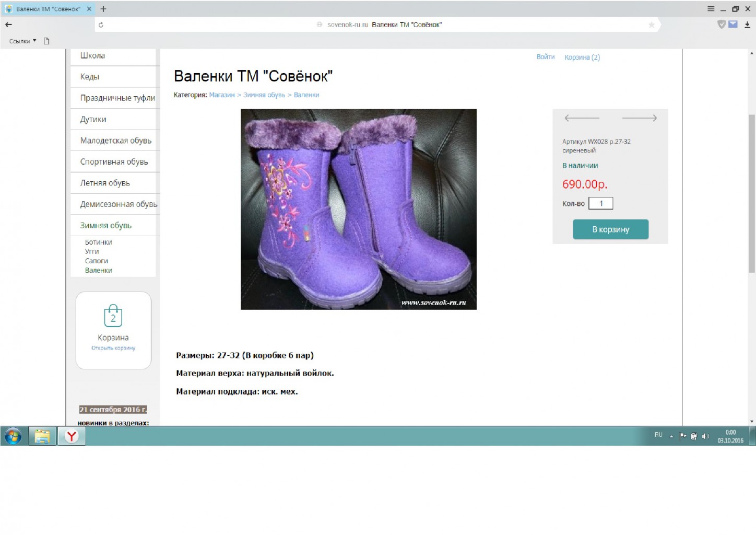Image resolution: width=756 pixels, height=535 pixels.
Task: Open the Малодетская обувь category
Action: [x=115, y=141]
